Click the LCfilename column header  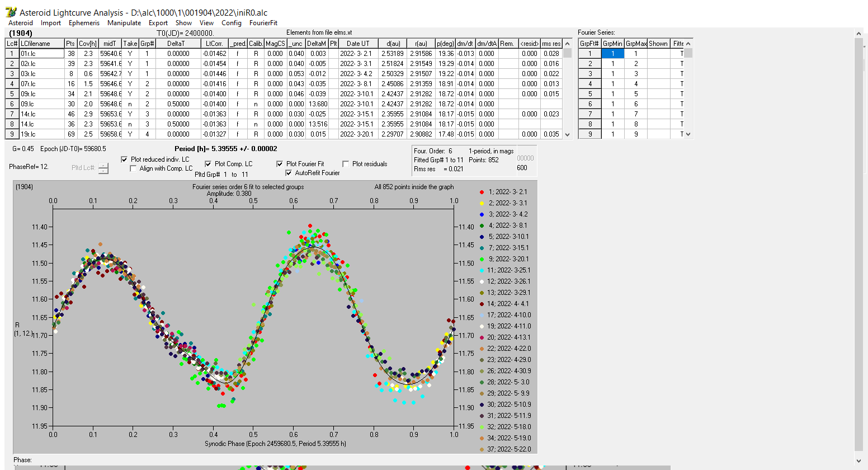tap(42, 44)
